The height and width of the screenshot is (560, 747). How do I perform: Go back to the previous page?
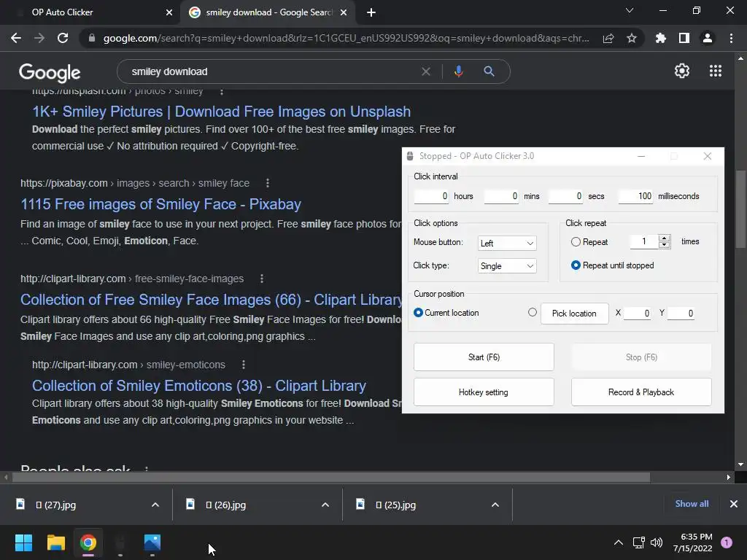16,38
